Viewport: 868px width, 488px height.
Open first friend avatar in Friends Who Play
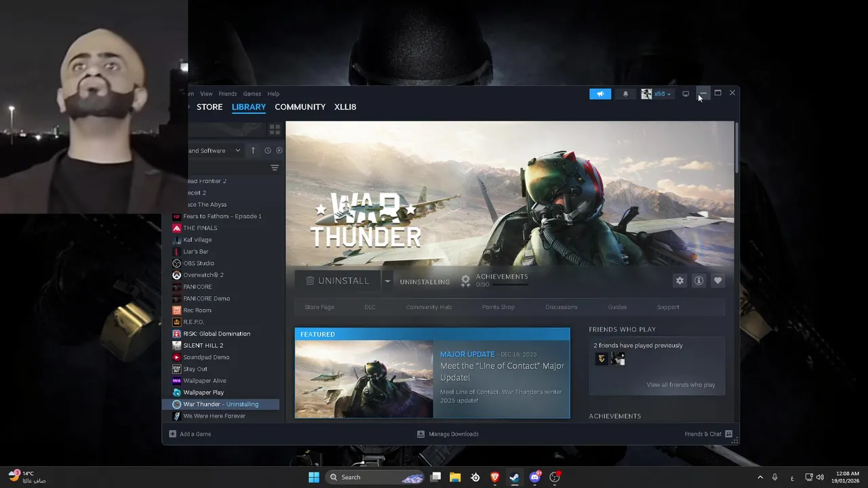[601, 359]
